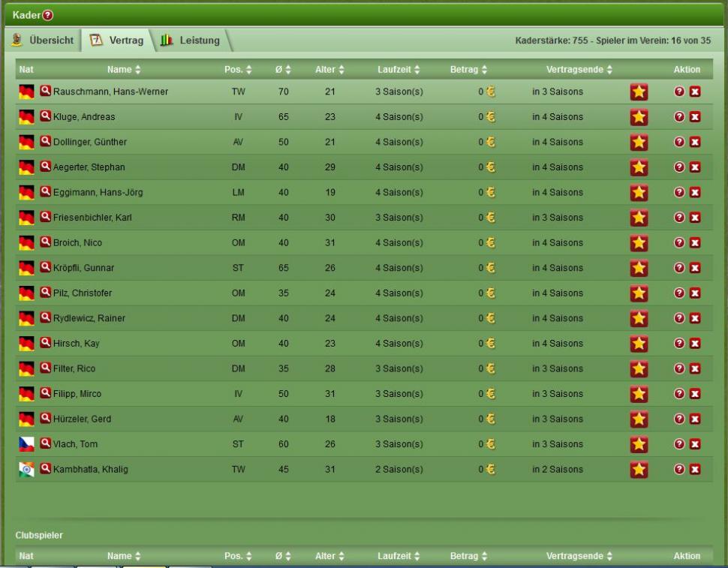Screen dimensions: 728x568
Task: Sort the squad table by Laufzeit
Action: [399, 70]
